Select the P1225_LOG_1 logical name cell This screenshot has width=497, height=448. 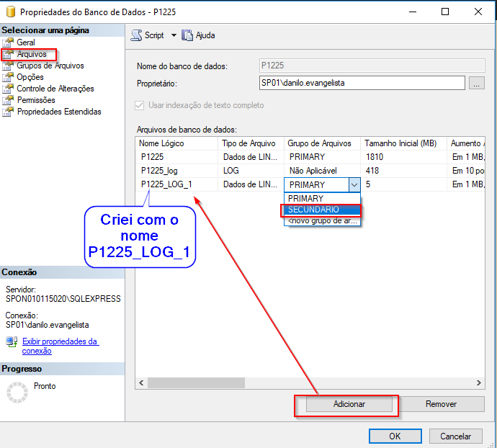176,184
